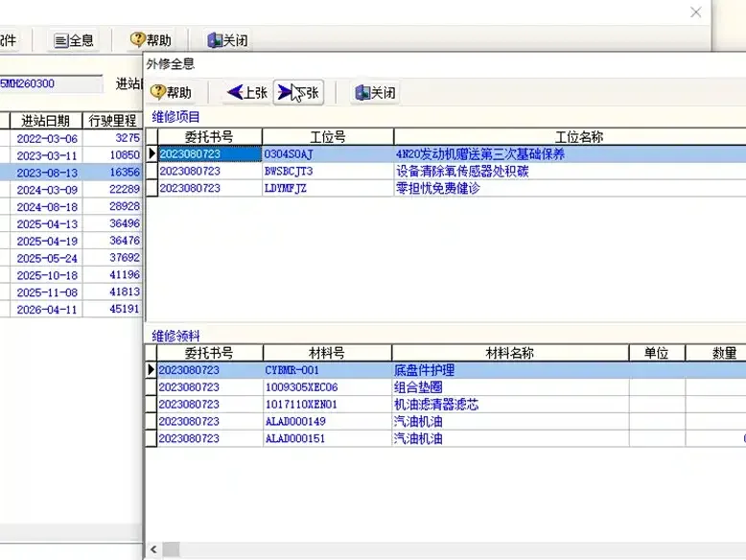The image size is (746, 560).
Task: Open 帮助 in the back window toolbar
Action: tap(151, 40)
